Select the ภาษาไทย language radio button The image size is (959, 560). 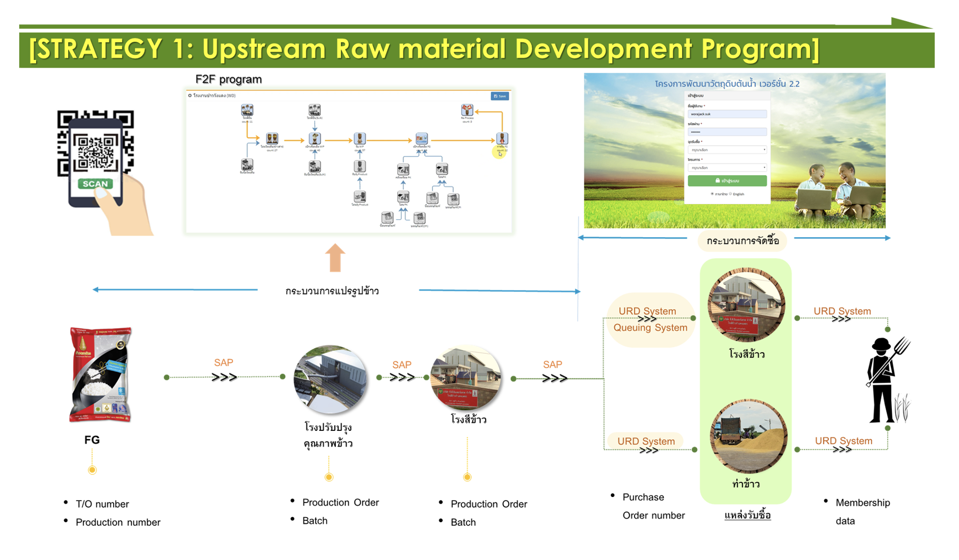pyautogui.click(x=712, y=194)
